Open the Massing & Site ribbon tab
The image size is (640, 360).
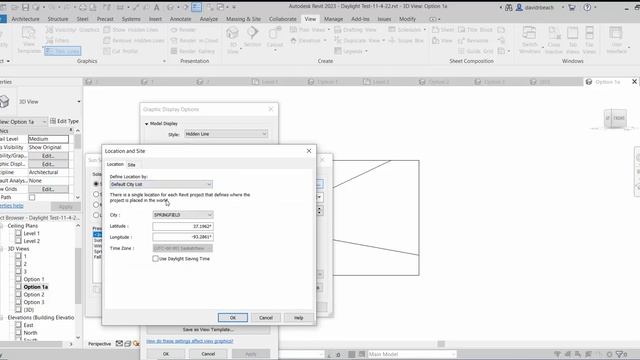tap(243, 19)
